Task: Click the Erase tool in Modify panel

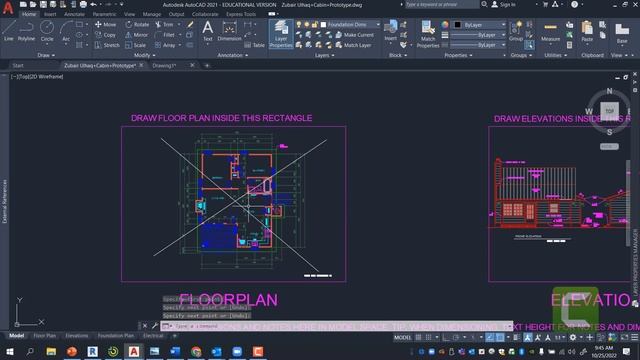Action: click(190, 24)
